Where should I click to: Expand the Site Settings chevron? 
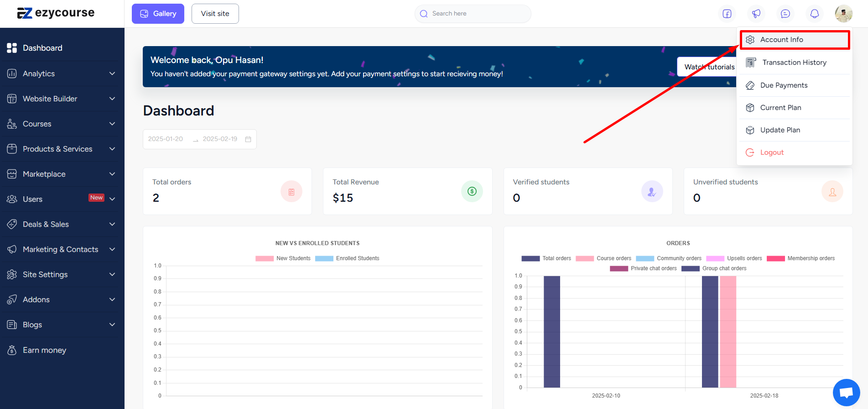[112, 274]
